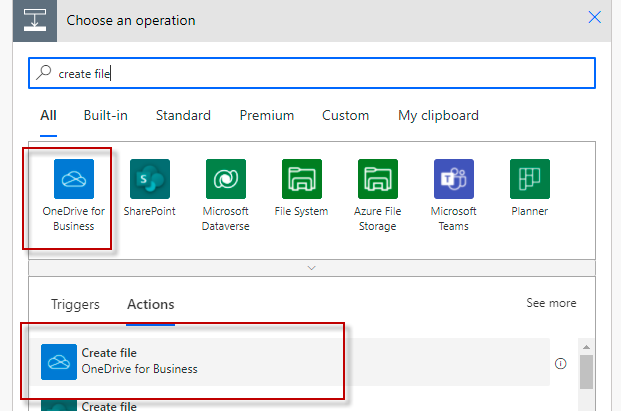Choose the SharePoint connector icon
This screenshot has width=621, height=411.
click(150, 179)
